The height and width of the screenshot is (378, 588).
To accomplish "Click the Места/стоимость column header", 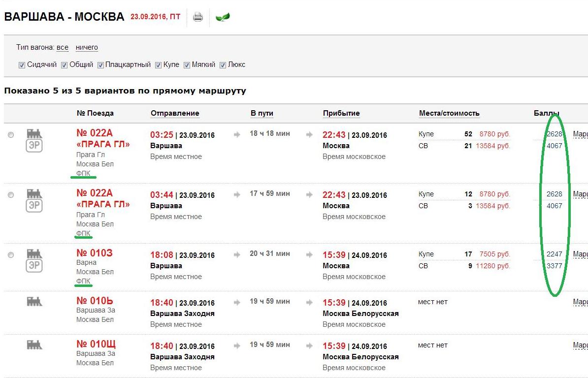I will [x=449, y=113].
